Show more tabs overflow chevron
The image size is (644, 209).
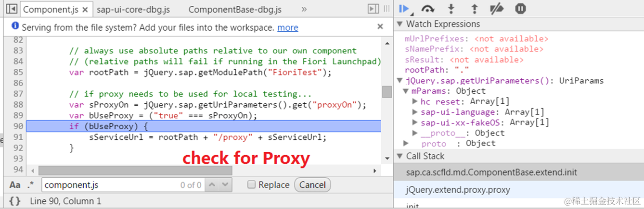pyautogui.click(x=304, y=9)
